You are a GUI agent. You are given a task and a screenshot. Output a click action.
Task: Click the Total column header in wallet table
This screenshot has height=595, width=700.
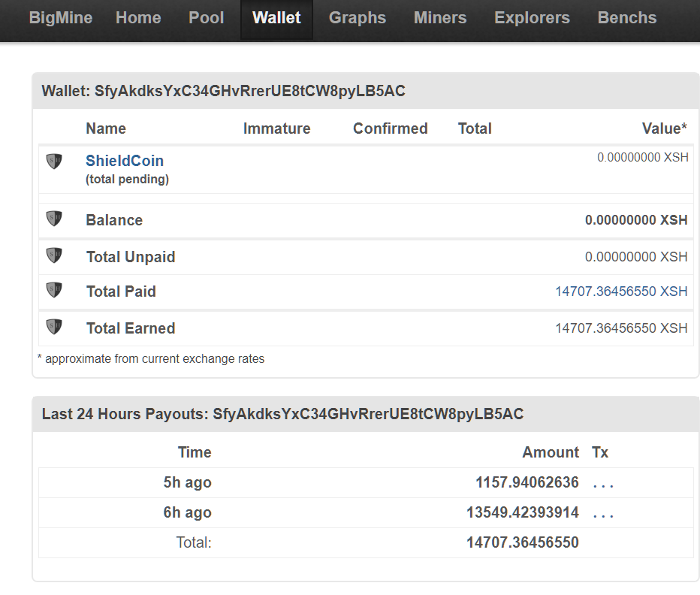tap(475, 128)
